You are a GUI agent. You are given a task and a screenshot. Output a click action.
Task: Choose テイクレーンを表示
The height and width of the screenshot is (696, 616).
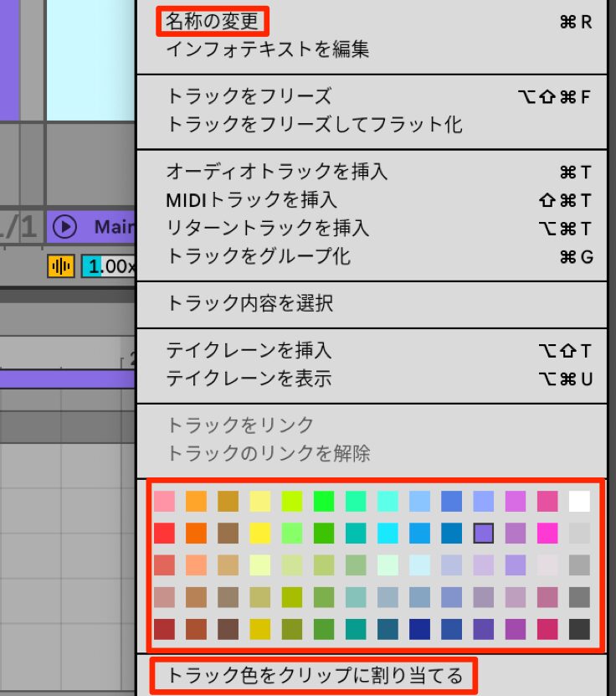pyautogui.click(x=249, y=379)
